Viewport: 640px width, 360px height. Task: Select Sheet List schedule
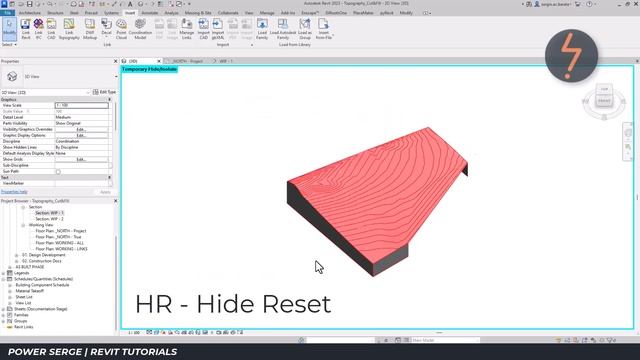click(x=24, y=297)
